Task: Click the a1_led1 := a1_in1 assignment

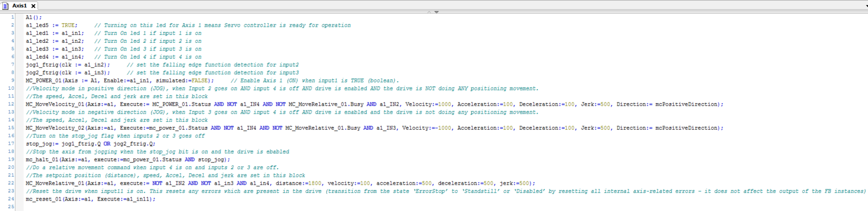Action: [x=54, y=33]
